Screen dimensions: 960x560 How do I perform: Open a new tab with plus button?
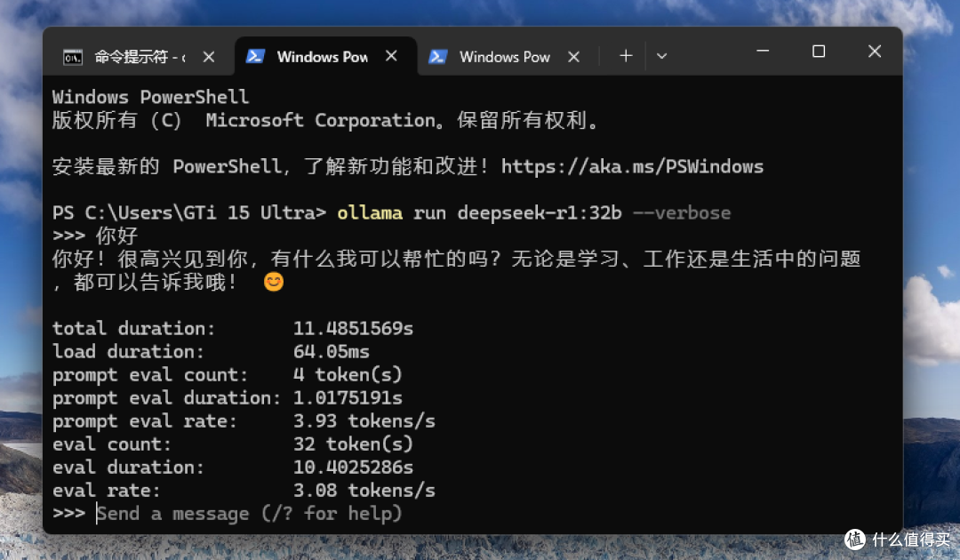[626, 56]
